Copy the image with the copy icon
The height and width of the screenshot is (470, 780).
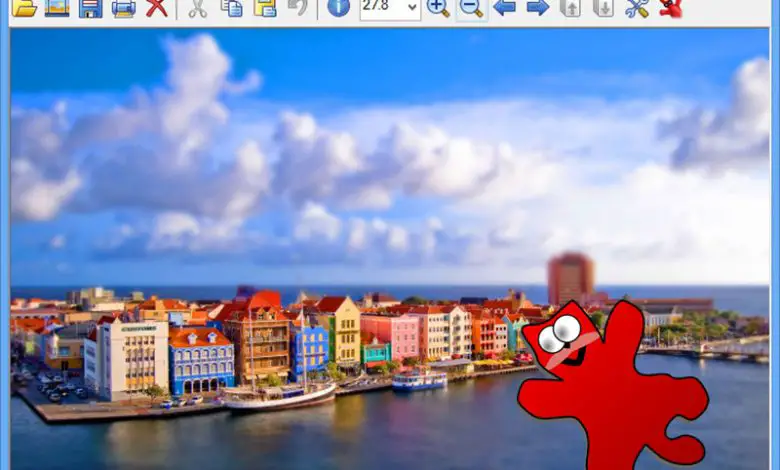pos(232,7)
